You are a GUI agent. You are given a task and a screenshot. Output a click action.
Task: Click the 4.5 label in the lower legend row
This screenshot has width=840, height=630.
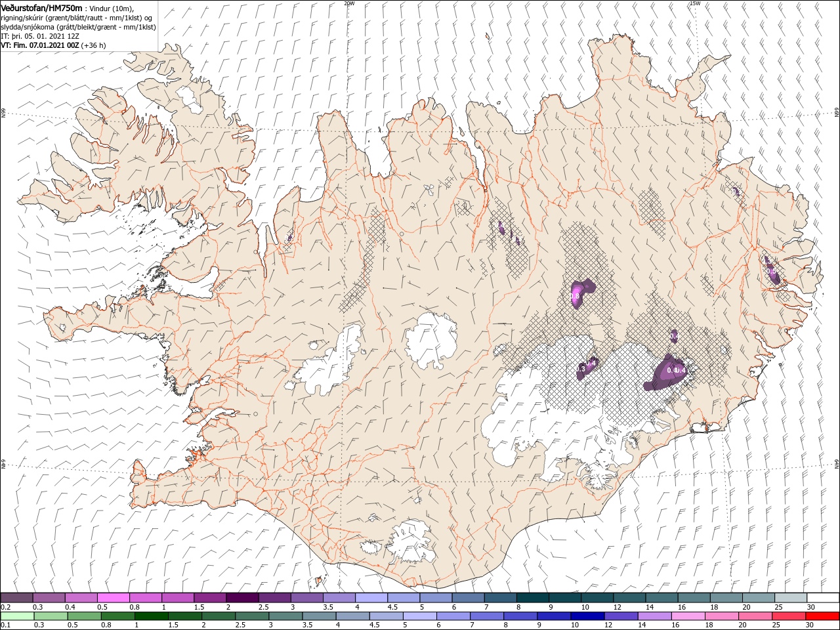(374, 625)
